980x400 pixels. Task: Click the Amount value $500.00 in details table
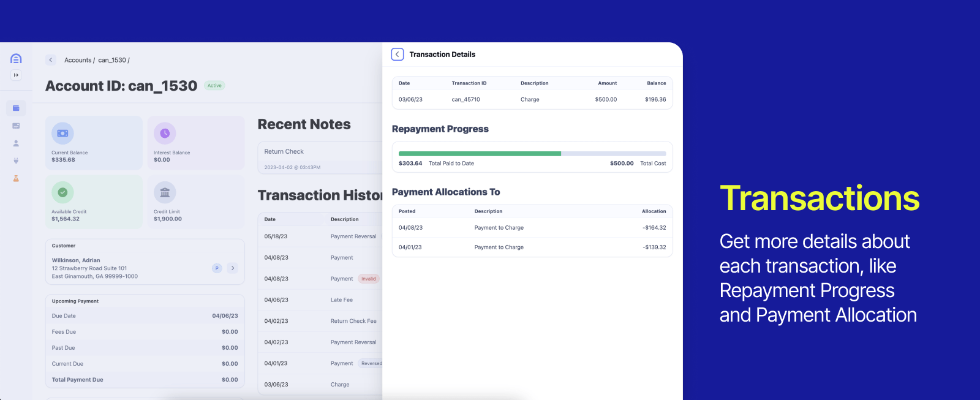(606, 99)
